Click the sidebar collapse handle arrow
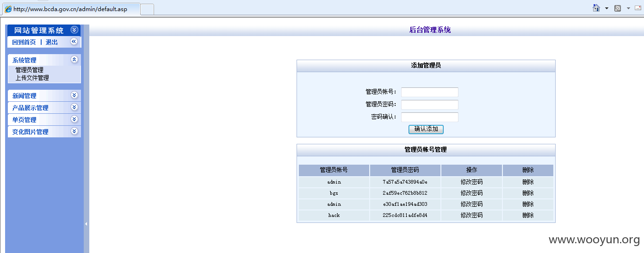This screenshot has height=253, width=644. (x=86, y=224)
